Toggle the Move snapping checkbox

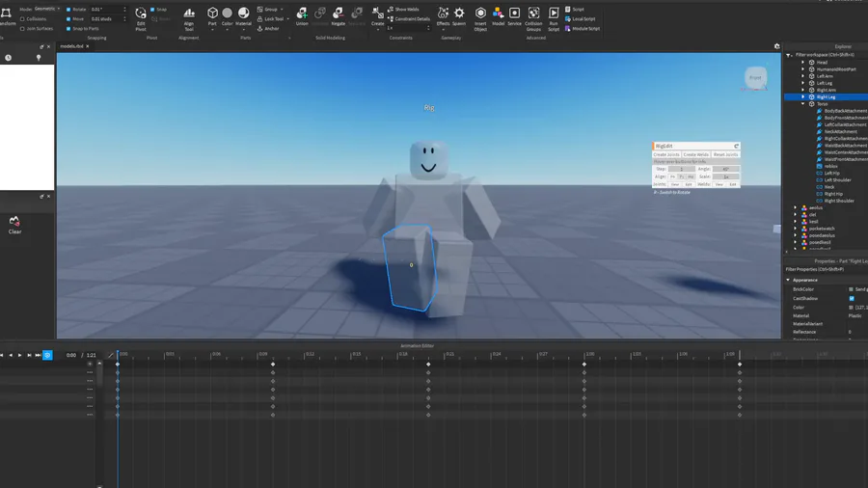click(x=68, y=19)
